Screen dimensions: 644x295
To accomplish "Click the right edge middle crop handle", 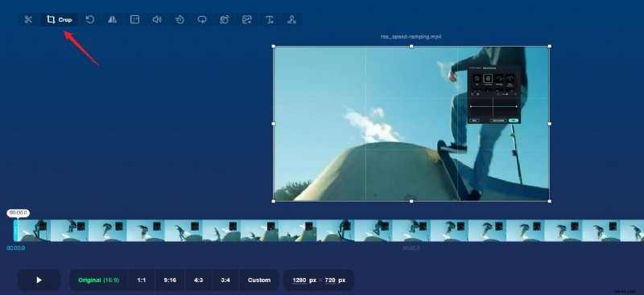I will (x=550, y=124).
